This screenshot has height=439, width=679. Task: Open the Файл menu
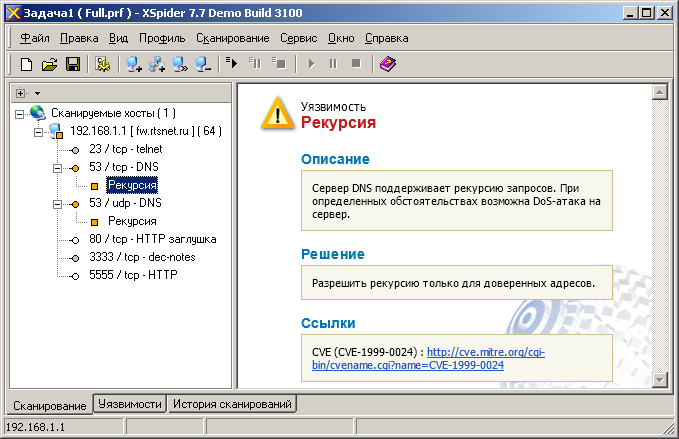(35, 38)
